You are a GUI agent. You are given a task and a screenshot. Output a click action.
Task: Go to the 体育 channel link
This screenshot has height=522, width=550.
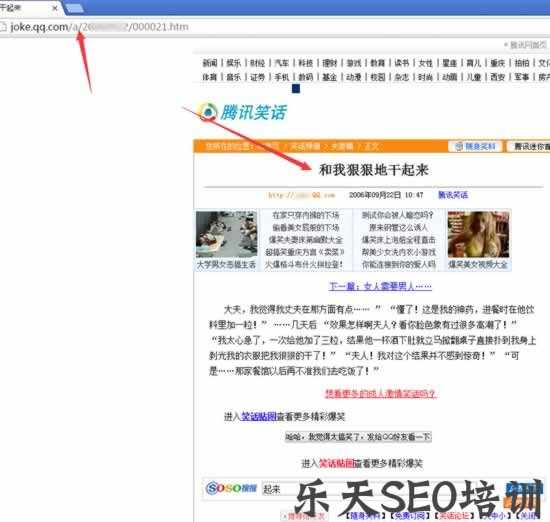point(210,77)
